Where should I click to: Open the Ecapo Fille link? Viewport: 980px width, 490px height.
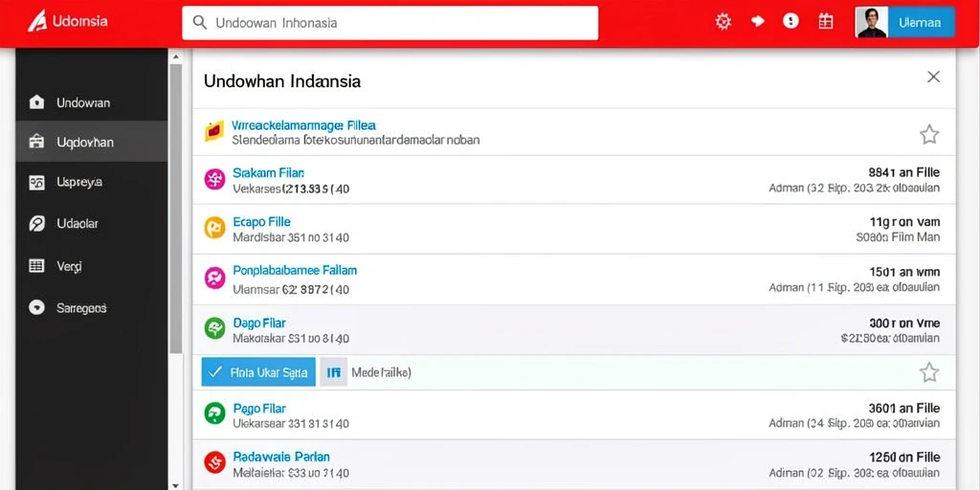[262, 222]
